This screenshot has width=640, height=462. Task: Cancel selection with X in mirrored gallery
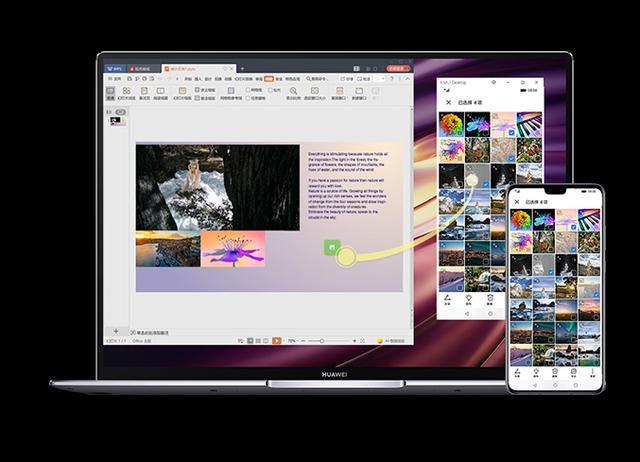click(x=449, y=102)
